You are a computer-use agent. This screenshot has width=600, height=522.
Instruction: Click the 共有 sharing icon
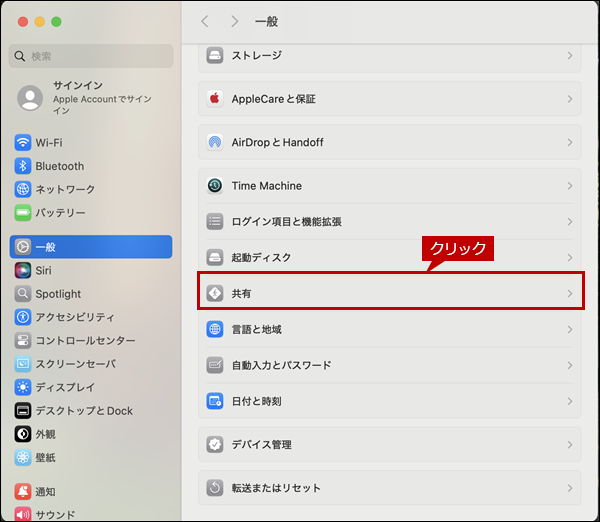215,294
